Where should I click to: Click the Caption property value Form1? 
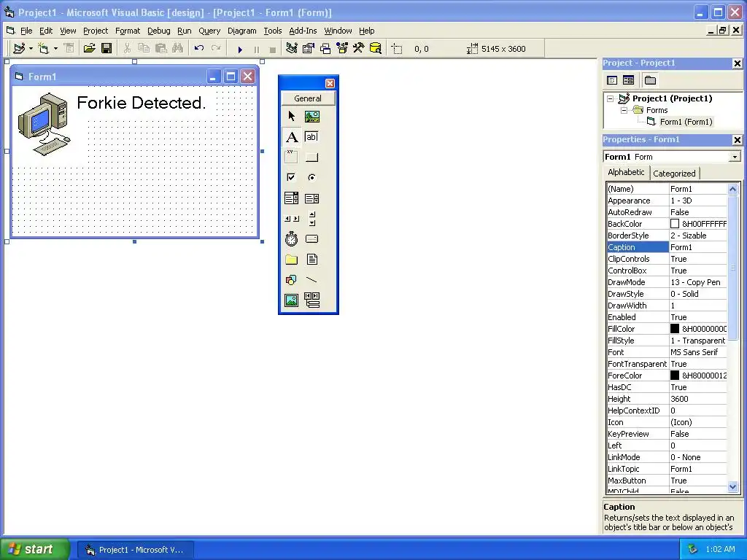coord(698,247)
